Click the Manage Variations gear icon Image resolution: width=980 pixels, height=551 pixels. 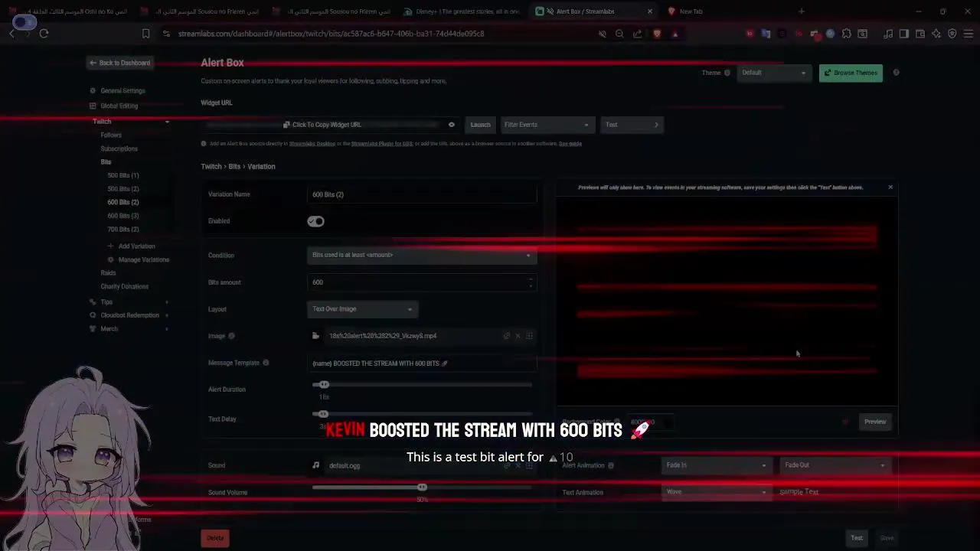(x=111, y=259)
